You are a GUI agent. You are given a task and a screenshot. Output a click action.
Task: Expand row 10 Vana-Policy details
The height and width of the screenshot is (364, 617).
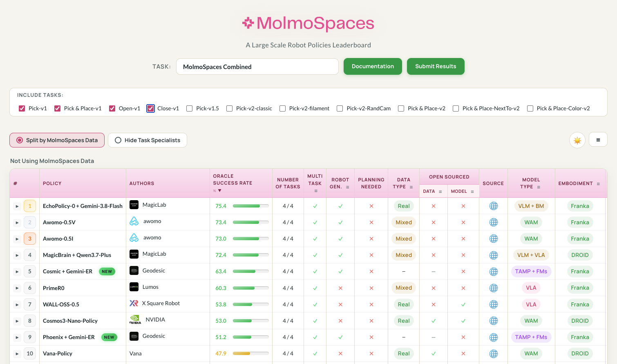17,354
